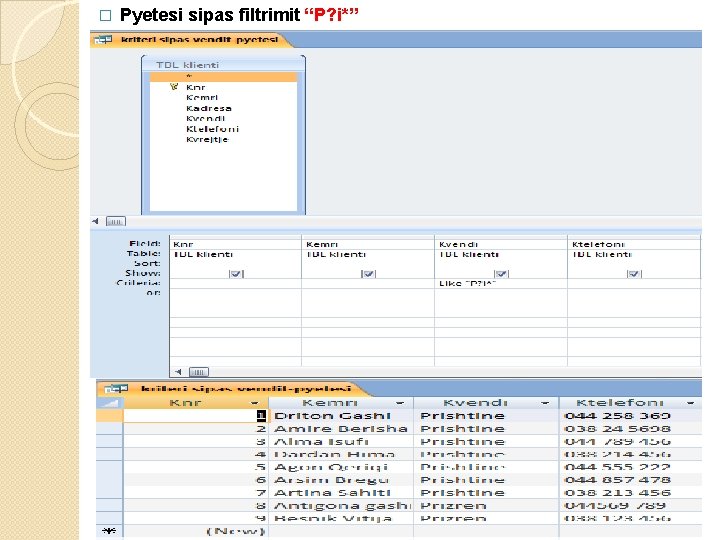Toggle Show checkbox in Kvendi column

click(501, 274)
